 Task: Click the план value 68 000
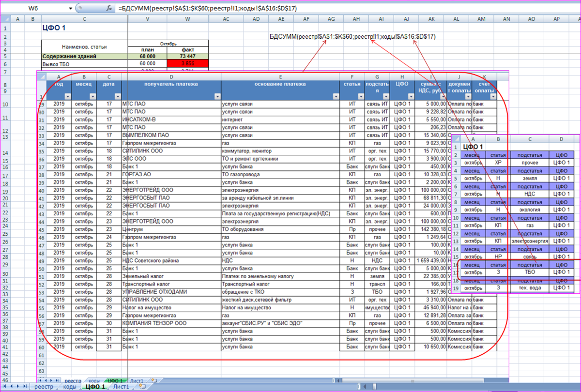pyautogui.click(x=147, y=57)
